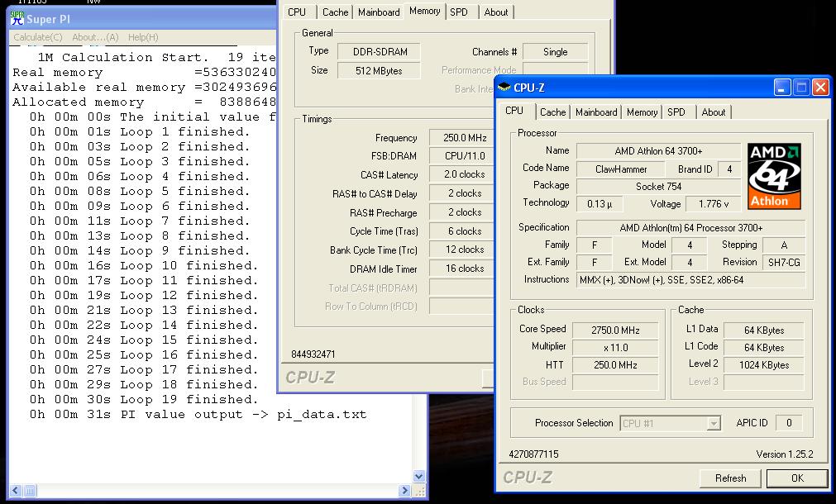Click the L1 Code value 64 KBytes
Image resolution: width=836 pixels, height=504 pixels.
coord(763,347)
